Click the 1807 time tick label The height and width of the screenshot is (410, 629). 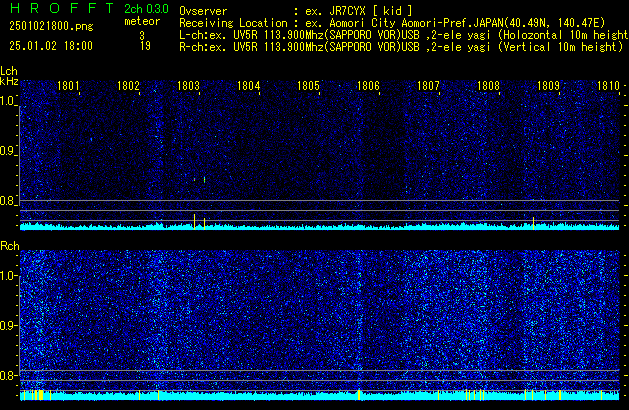(428, 86)
